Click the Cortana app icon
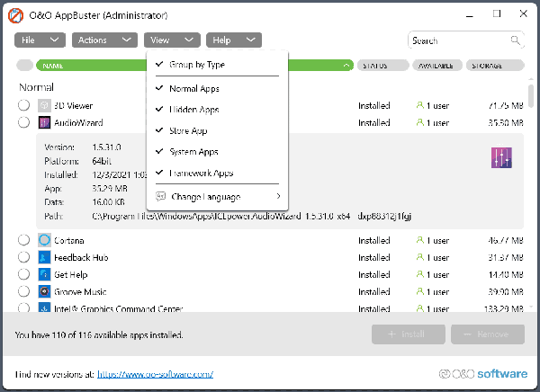 tap(44, 240)
